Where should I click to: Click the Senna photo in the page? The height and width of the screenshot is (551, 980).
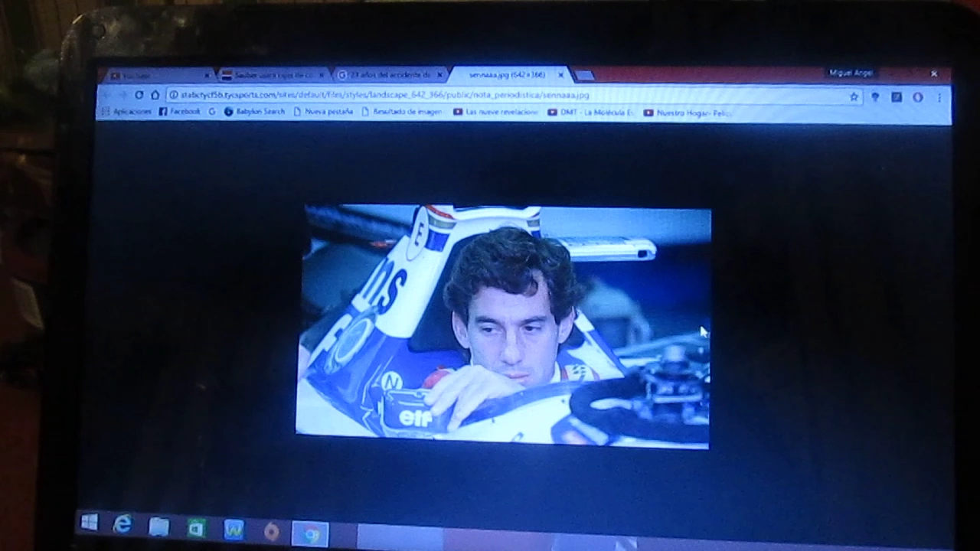coord(503,326)
